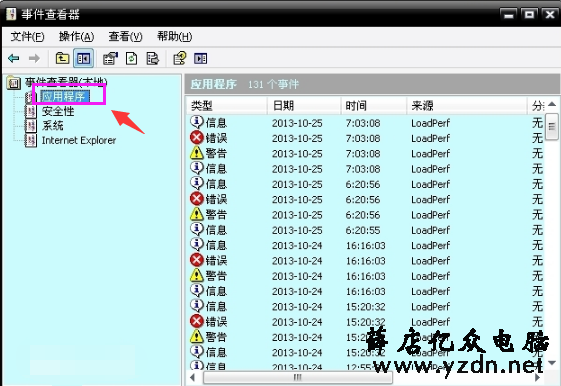Screen dimensions: 561x386
Task: Select 安全性 log in tree
Action: (x=58, y=111)
